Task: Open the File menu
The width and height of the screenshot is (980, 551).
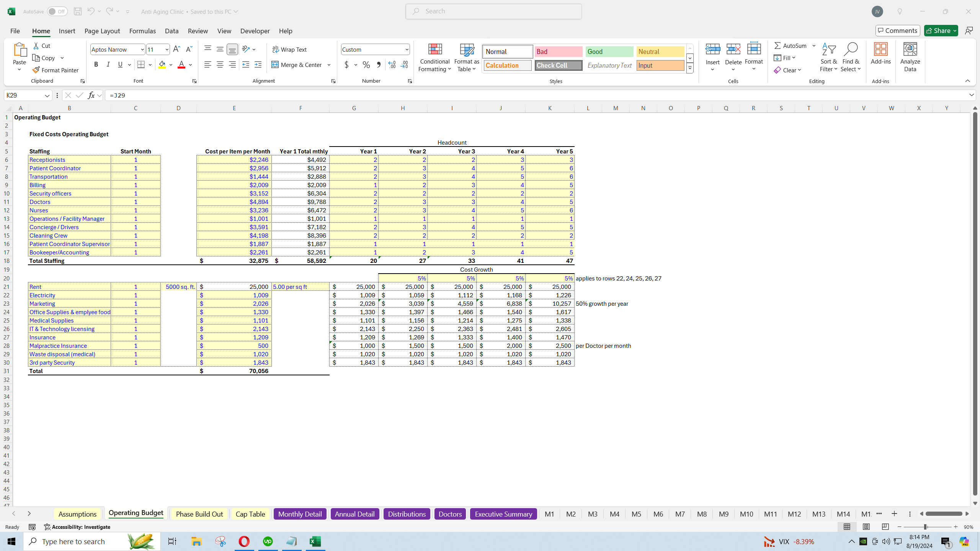Action: [15, 31]
